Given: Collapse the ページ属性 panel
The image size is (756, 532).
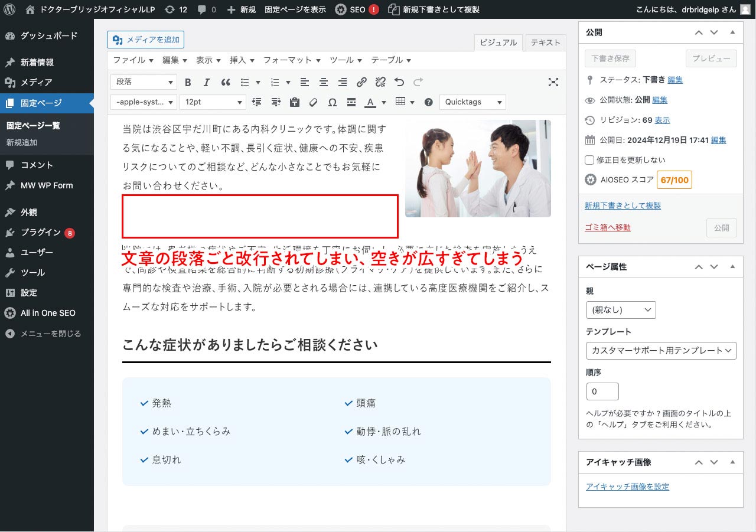Looking at the screenshot, I should click(732, 267).
